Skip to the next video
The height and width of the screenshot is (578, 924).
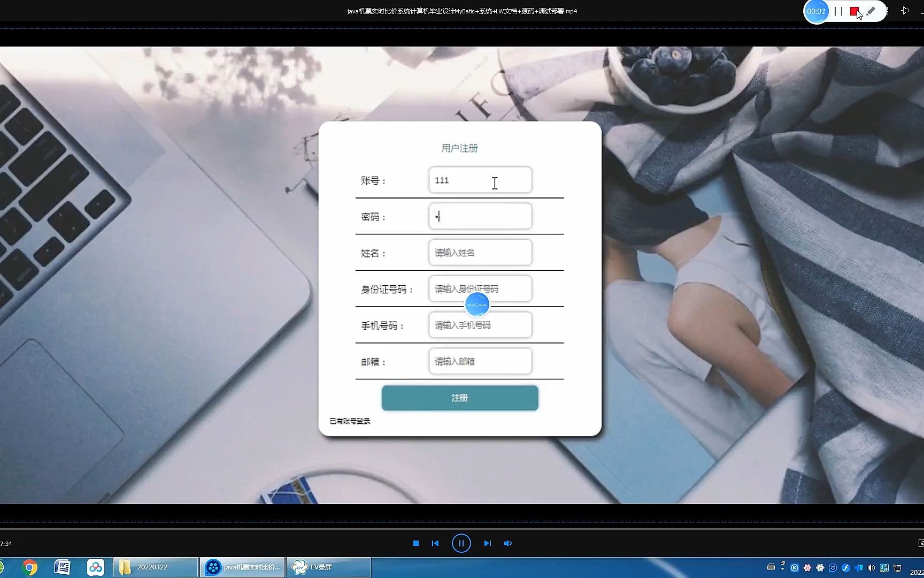[x=487, y=543]
